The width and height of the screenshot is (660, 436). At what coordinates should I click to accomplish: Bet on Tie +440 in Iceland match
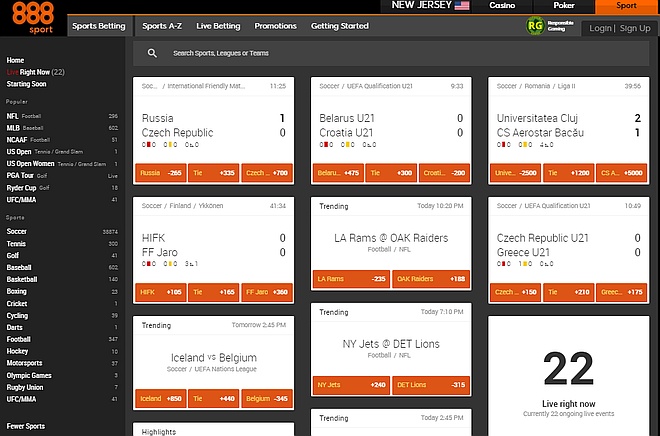coord(214,399)
